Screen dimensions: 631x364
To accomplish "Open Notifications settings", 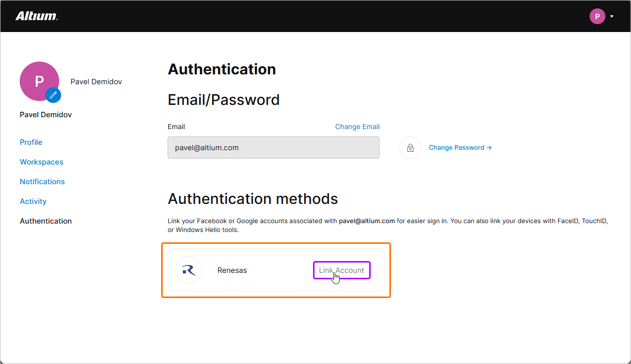I will click(x=42, y=181).
